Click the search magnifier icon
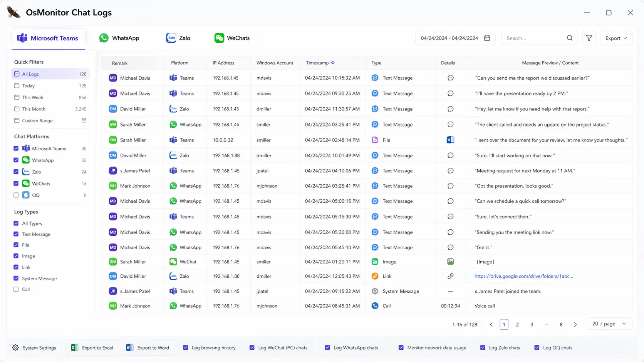 coord(570,38)
